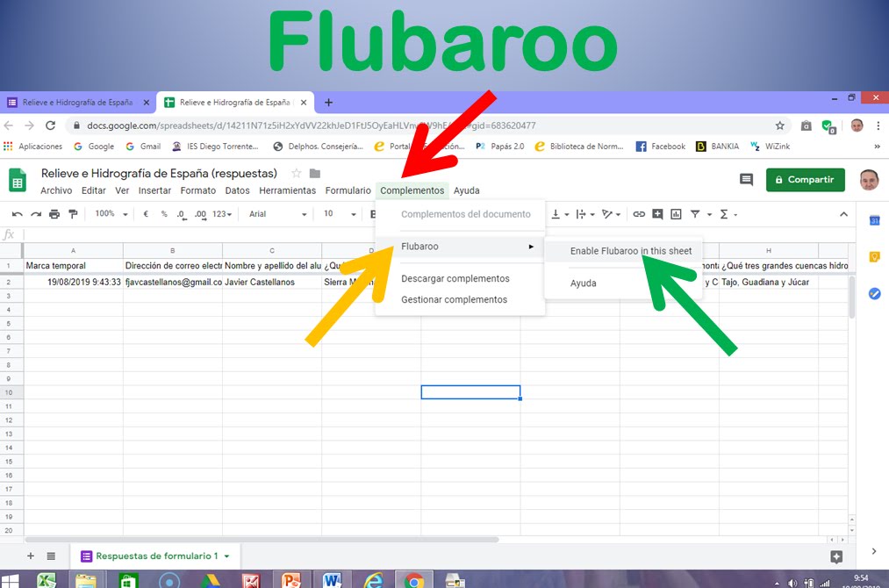Click the spreadsheet title to rename
The image size is (889, 588).
[160, 174]
